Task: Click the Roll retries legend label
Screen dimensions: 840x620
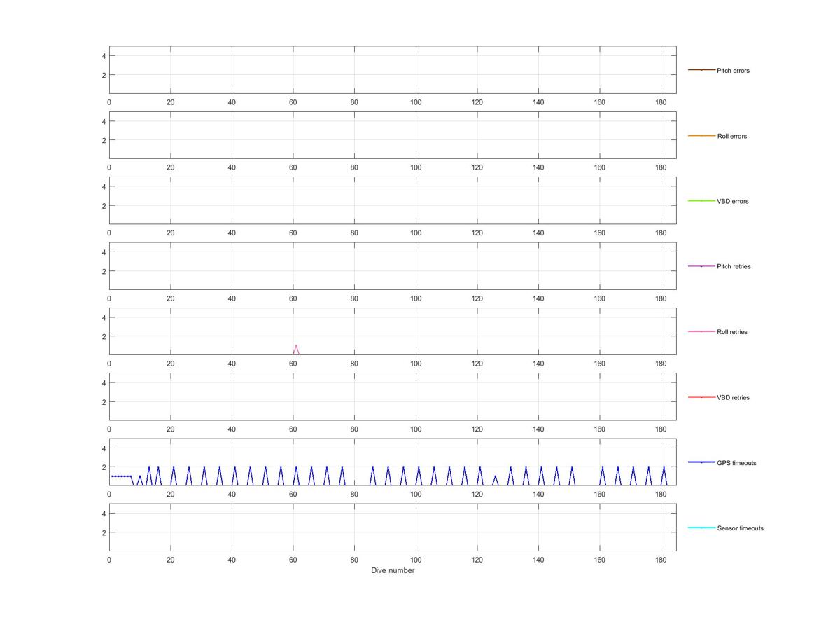Action: [732, 332]
